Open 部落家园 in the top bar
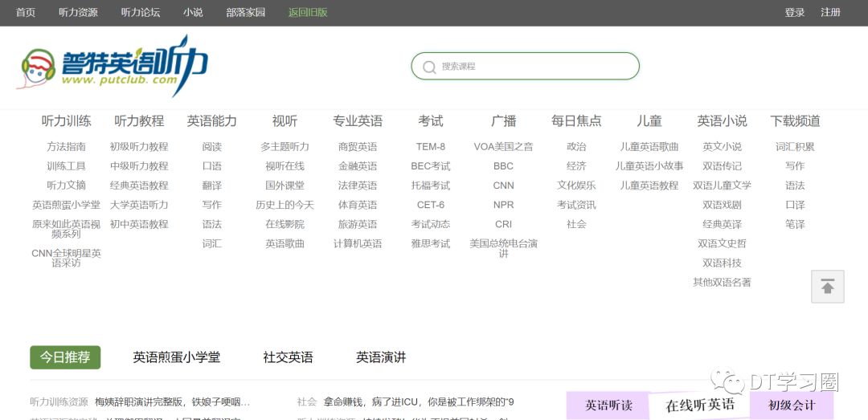Image resolution: width=868 pixels, height=420 pixels. 246,12
